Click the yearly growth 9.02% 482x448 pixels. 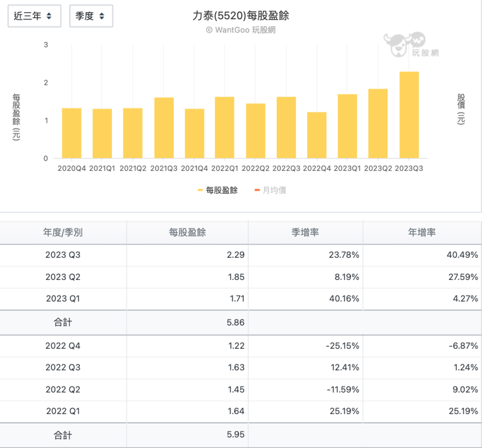click(466, 389)
